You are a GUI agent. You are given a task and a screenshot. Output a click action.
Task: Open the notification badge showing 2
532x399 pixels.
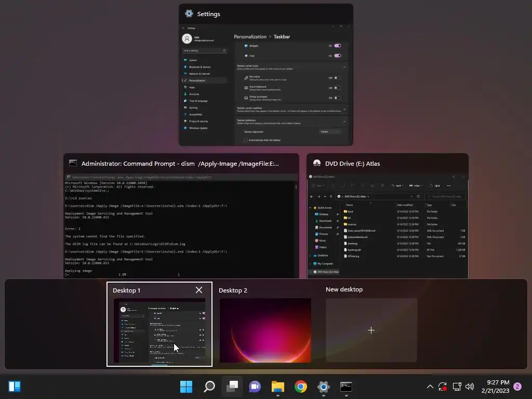tap(517, 387)
